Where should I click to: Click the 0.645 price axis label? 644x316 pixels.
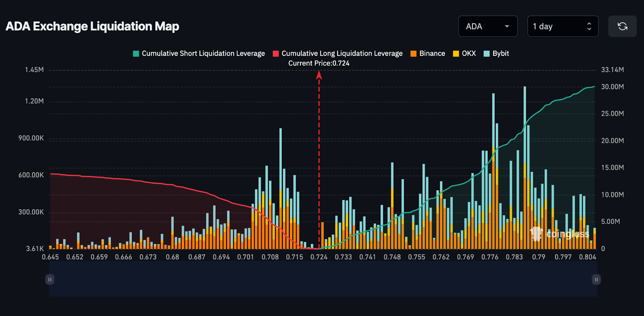click(x=50, y=257)
